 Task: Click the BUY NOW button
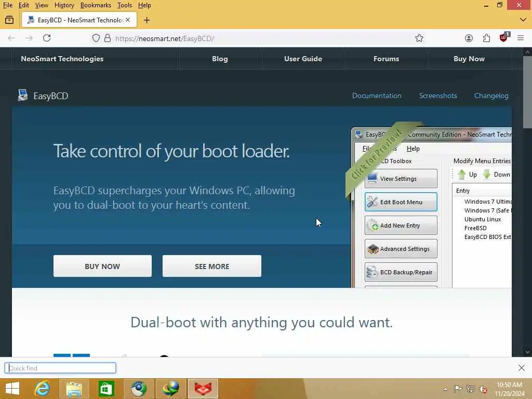click(x=102, y=266)
